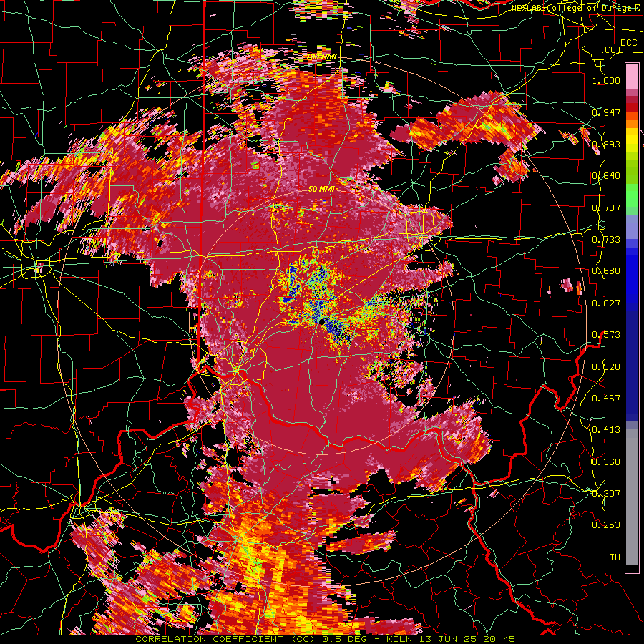644x644 pixels.
Task: Click the 0.947 legend value
Action: coord(606,112)
